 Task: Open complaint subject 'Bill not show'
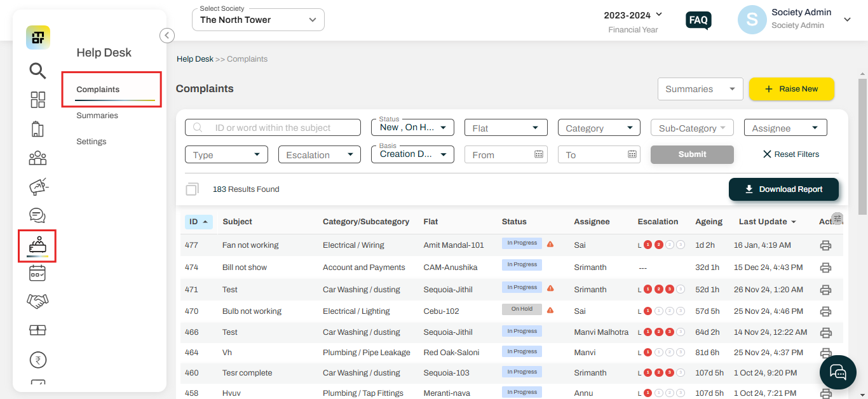[245, 267]
